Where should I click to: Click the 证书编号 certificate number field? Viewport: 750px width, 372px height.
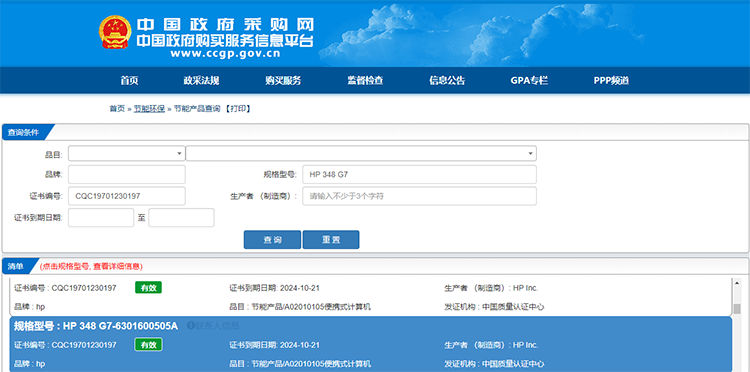click(127, 196)
